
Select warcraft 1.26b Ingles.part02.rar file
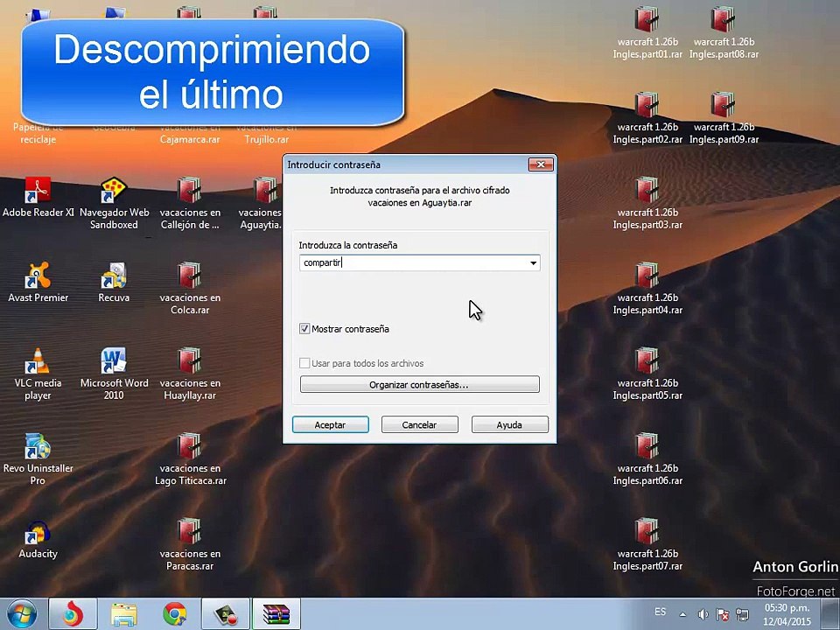pos(647,118)
